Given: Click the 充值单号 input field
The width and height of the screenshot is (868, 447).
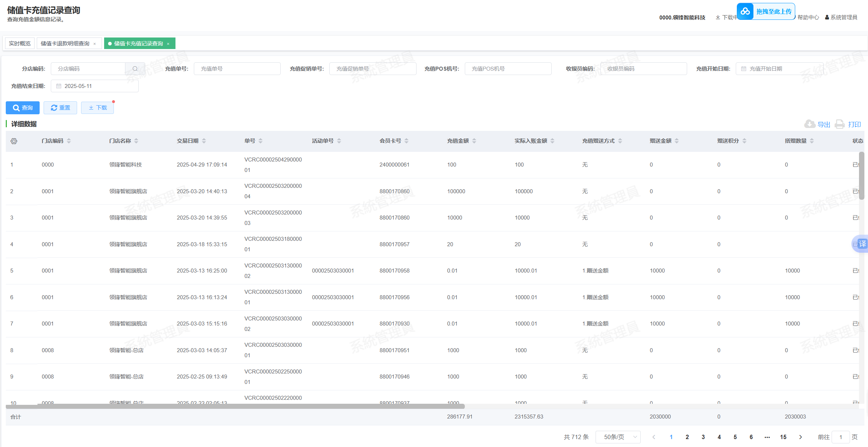Looking at the screenshot, I should pos(237,69).
